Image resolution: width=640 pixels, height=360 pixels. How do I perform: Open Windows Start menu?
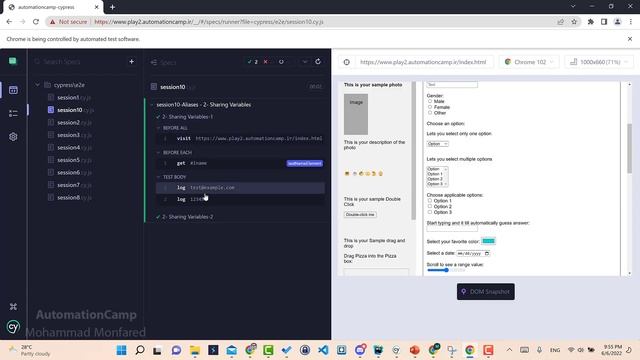[x=121, y=350]
